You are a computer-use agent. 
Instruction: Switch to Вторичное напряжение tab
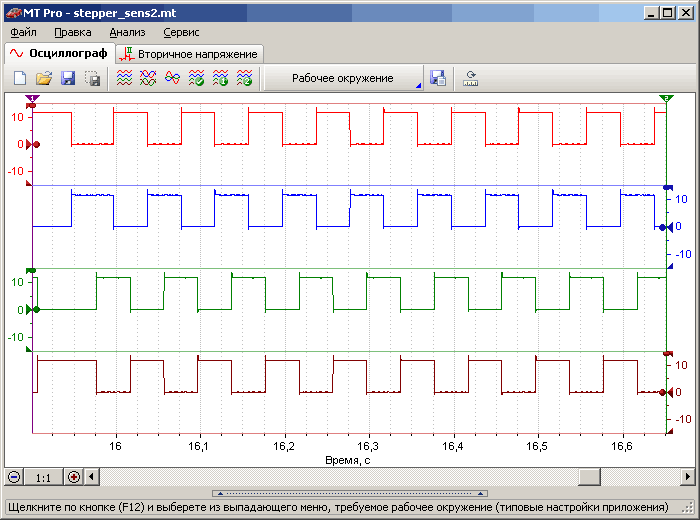click(189, 53)
